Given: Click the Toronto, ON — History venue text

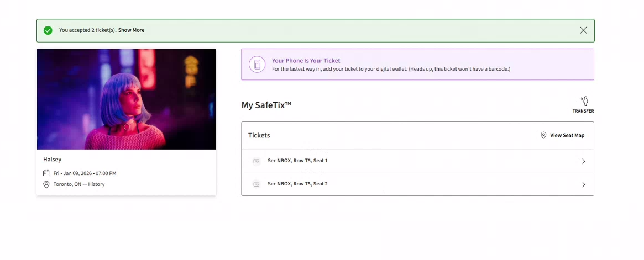Looking at the screenshot, I should click(79, 184).
